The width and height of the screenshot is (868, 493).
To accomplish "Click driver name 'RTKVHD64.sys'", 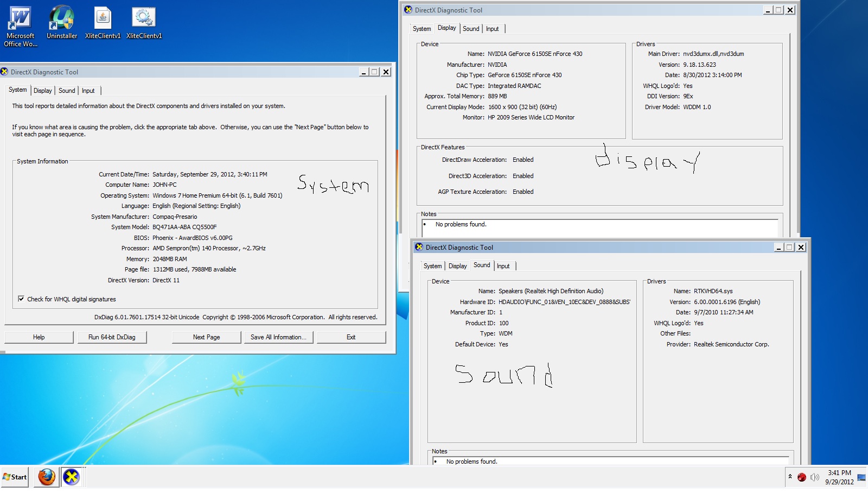I will pos(713,291).
